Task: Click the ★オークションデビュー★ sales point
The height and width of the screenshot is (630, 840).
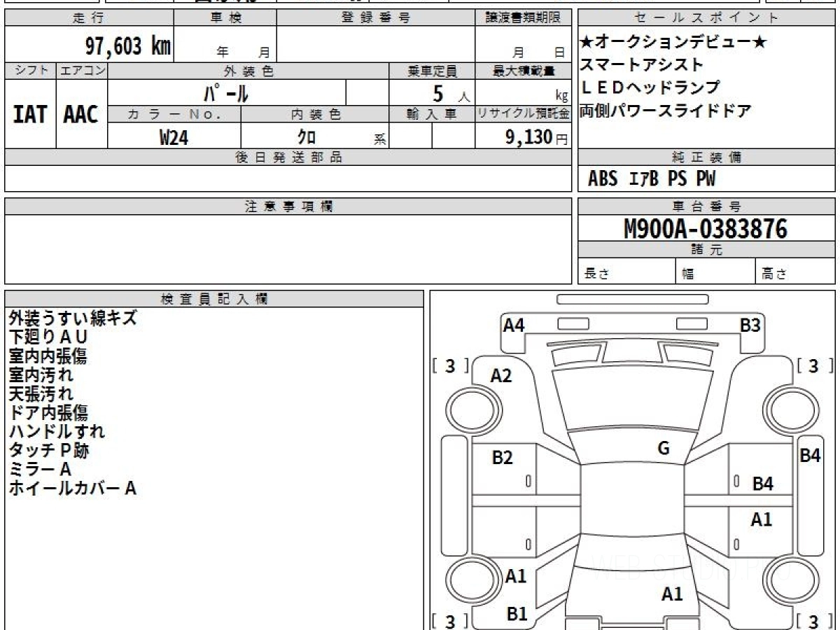Action: 673,43
